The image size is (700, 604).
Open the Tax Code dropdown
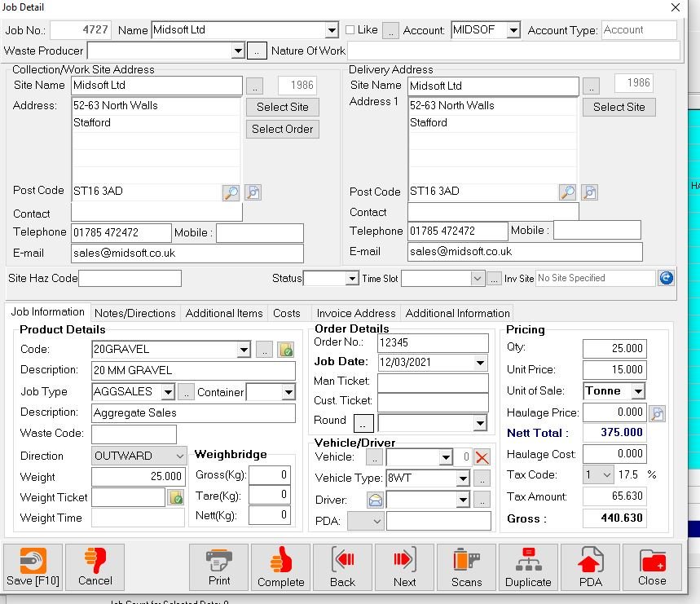[x=607, y=475]
